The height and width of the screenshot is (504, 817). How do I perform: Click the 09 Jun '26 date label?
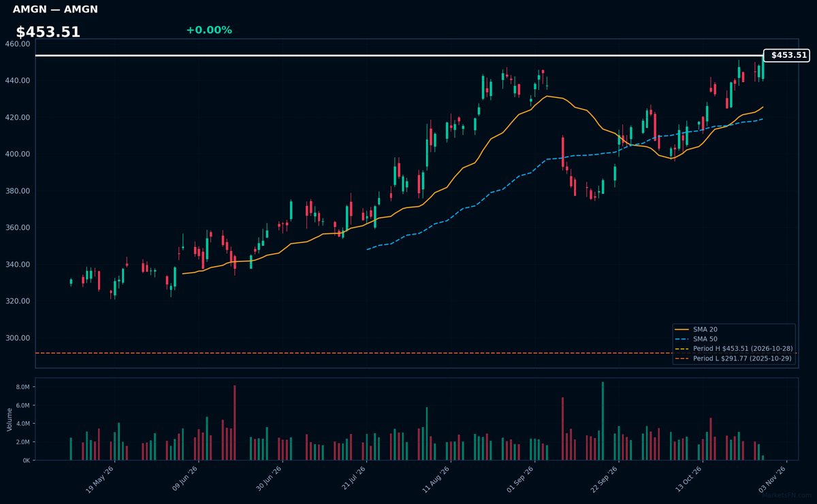(x=185, y=480)
